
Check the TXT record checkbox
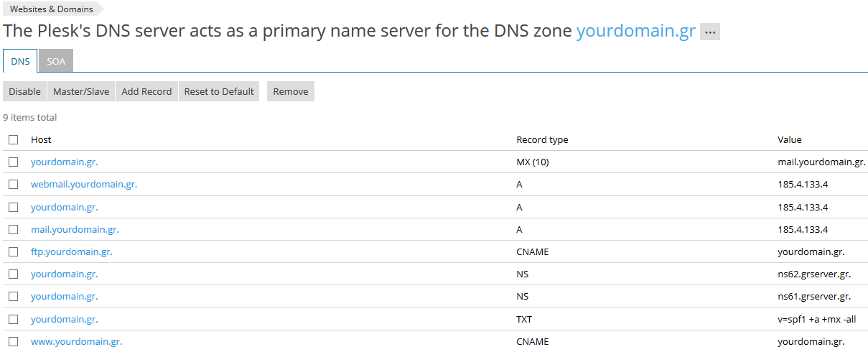tap(13, 319)
